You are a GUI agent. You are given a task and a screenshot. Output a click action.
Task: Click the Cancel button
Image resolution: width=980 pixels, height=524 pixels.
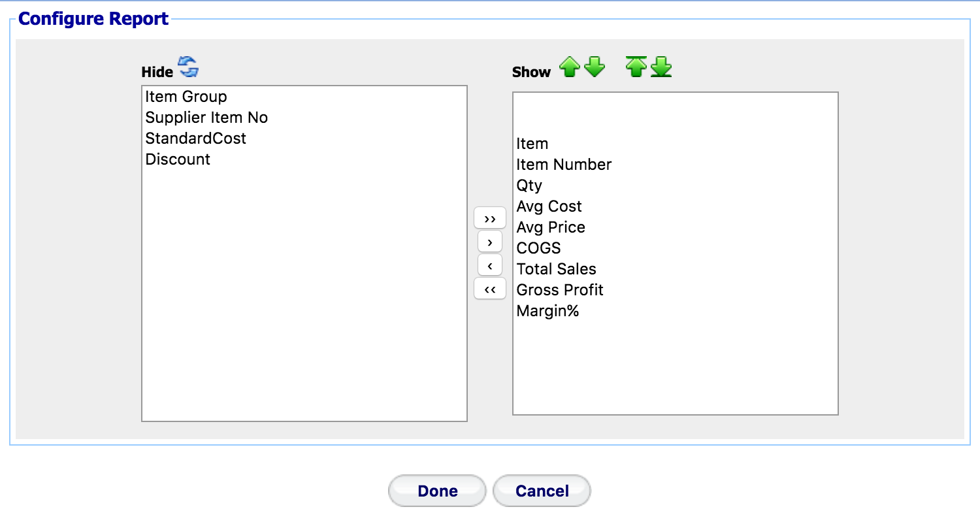(x=542, y=491)
